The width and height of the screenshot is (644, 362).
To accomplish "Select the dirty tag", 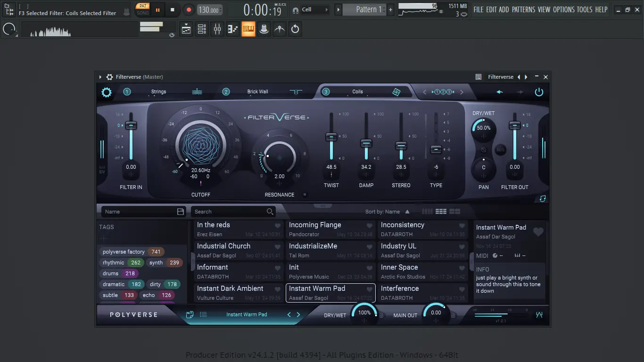I will point(164,284).
